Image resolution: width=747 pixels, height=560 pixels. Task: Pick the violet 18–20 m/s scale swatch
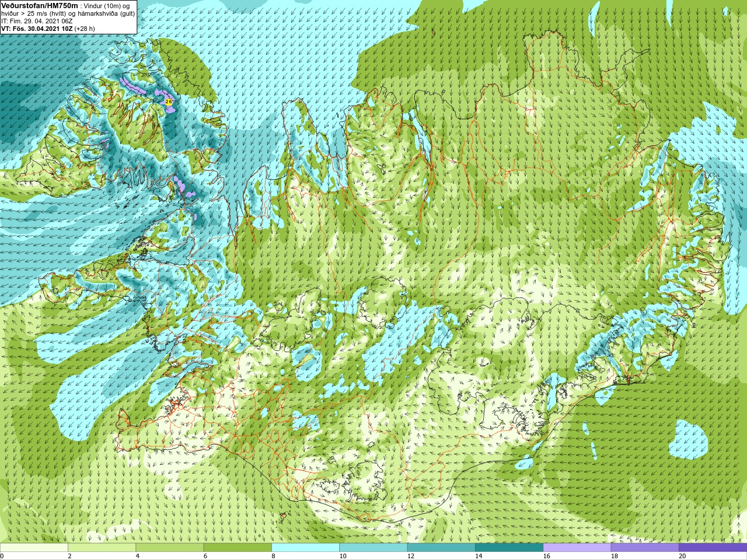coord(645,547)
